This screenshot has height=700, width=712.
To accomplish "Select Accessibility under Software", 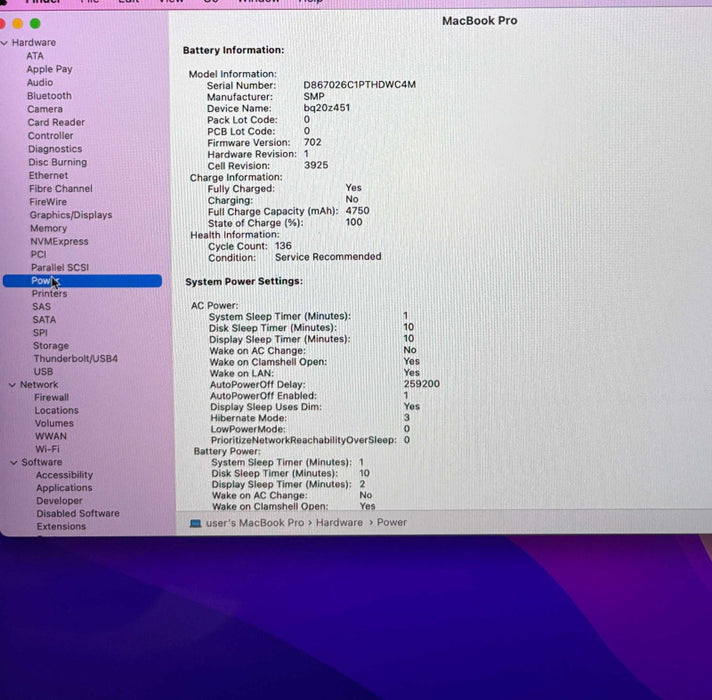I will (x=64, y=475).
